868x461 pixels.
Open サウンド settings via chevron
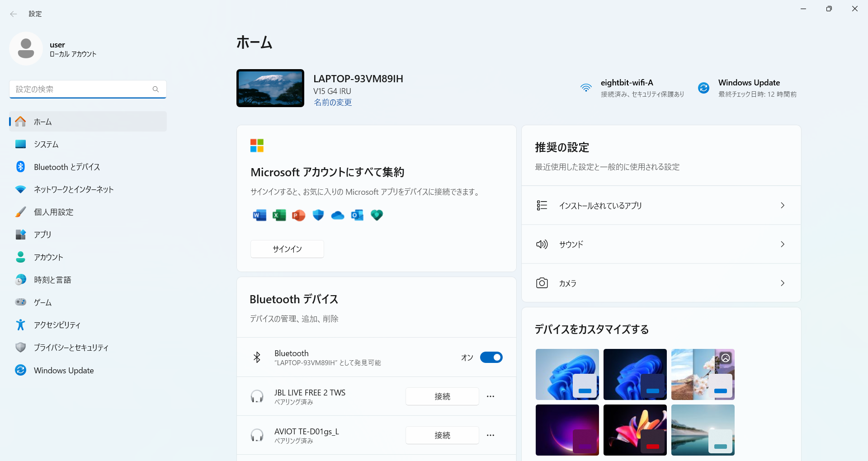[x=783, y=244]
